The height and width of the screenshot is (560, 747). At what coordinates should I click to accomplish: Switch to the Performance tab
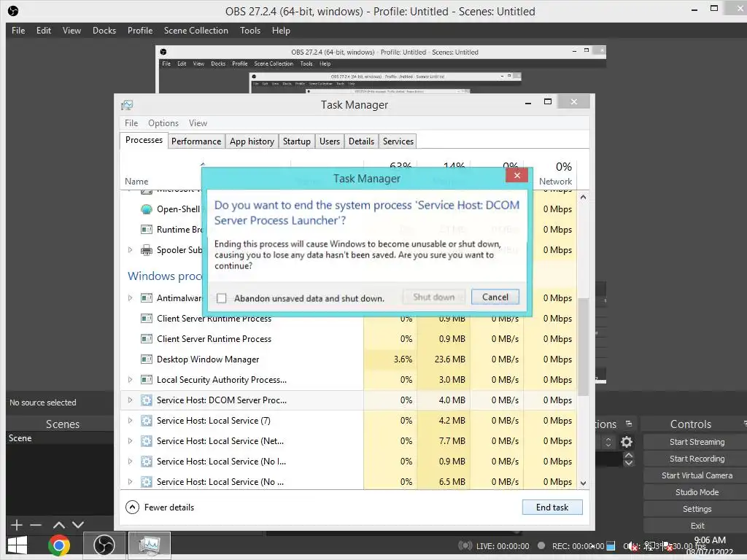(x=196, y=141)
